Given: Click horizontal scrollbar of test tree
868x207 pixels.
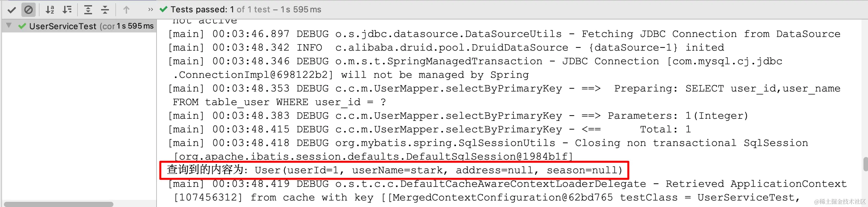Looking at the screenshot, I should click(59, 204).
